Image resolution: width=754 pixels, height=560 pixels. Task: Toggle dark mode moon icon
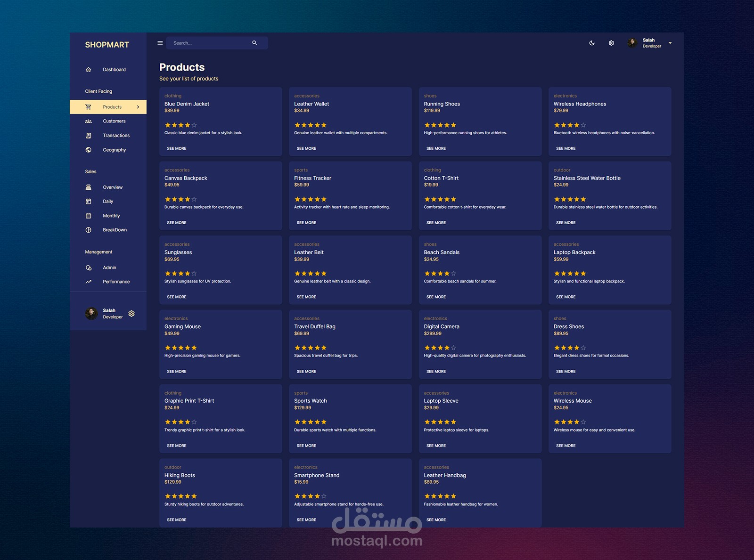pos(592,43)
